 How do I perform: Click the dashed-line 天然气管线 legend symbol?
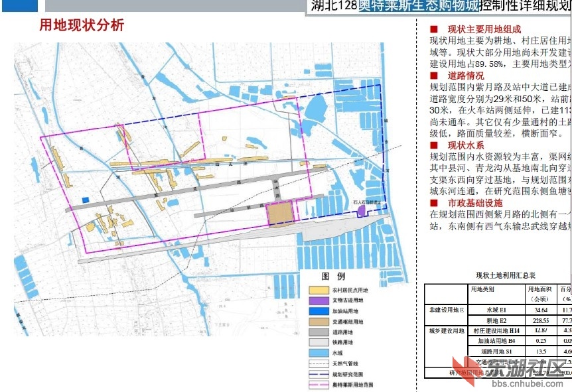(x=319, y=363)
